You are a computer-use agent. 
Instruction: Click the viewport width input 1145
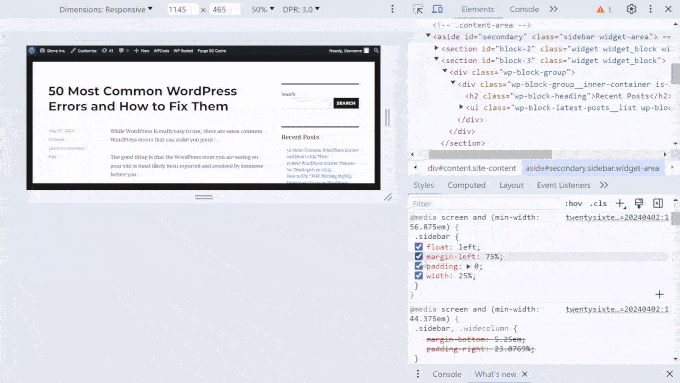click(183, 9)
